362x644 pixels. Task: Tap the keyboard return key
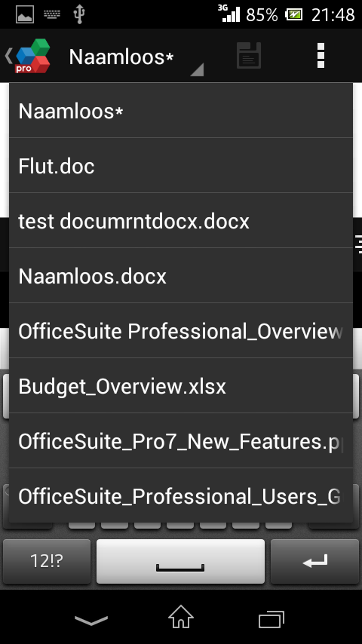314,561
